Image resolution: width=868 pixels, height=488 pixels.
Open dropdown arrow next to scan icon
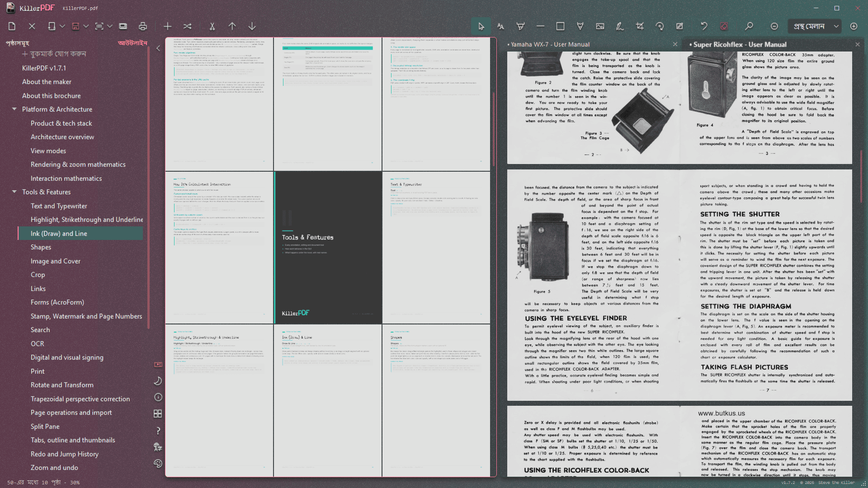point(110,26)
